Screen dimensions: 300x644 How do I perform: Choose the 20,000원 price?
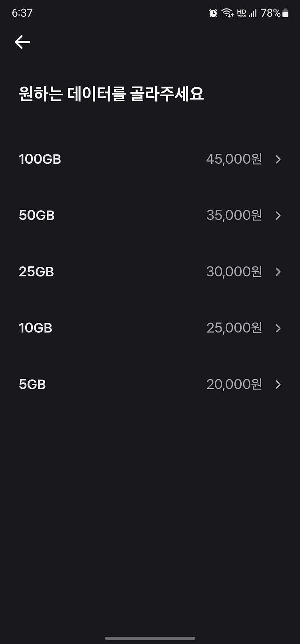point(234,384)
